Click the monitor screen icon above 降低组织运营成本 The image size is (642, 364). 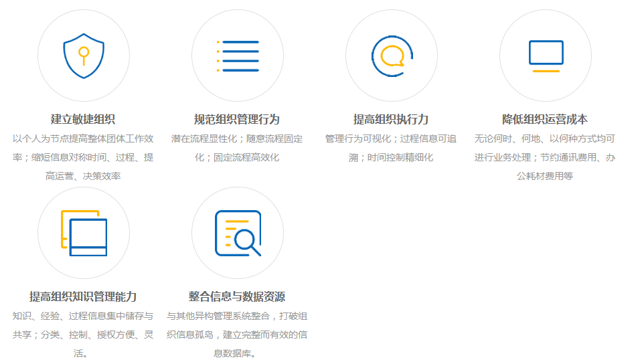pyautogui.click(x=546, y=56)
